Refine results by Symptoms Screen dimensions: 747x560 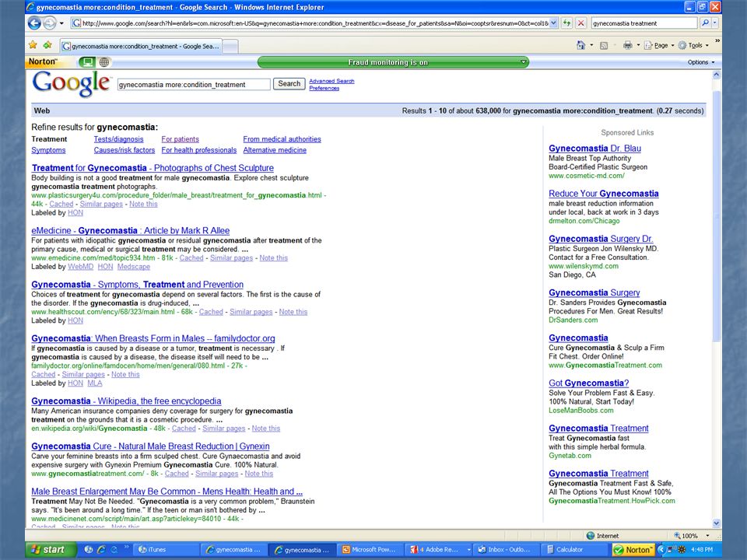coord(48,150)
